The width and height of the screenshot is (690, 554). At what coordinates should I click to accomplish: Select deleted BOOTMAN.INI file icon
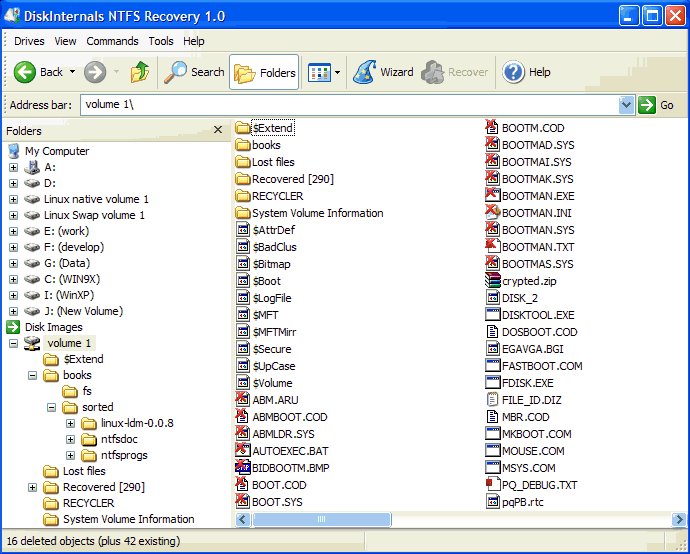pyautogui.click(x=493, y=213)
